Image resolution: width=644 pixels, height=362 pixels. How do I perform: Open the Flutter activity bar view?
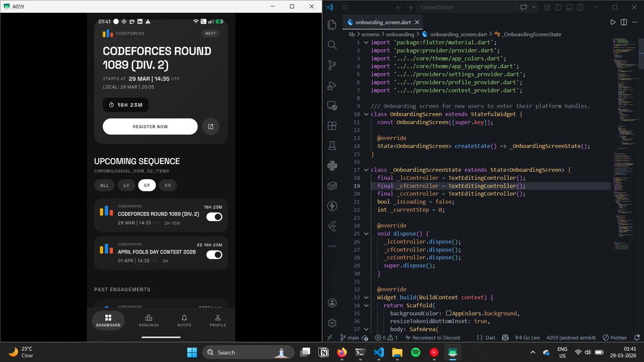pyautogui.click(x=332, y=226)
